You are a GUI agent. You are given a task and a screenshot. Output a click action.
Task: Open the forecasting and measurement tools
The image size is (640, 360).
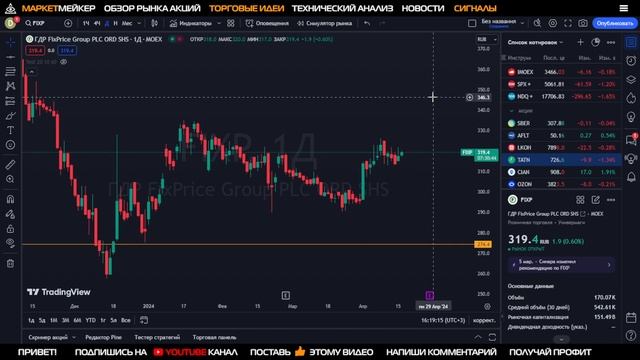coord(10,101)
